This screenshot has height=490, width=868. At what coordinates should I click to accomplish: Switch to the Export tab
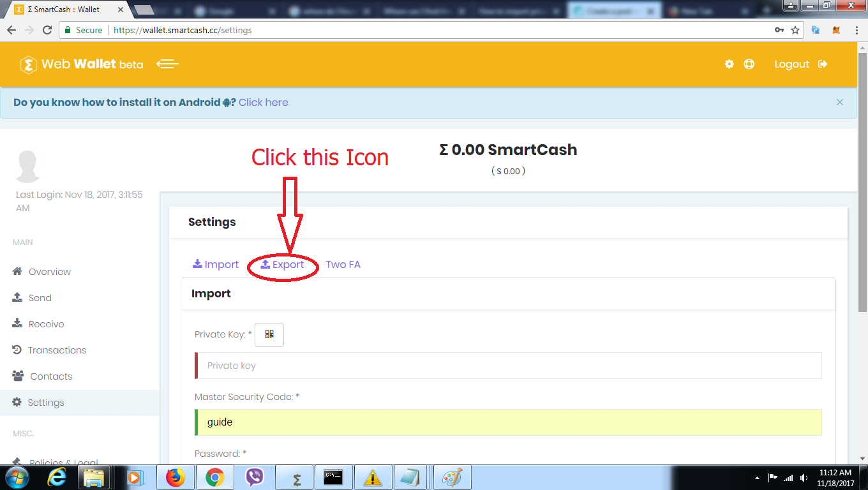283,264
